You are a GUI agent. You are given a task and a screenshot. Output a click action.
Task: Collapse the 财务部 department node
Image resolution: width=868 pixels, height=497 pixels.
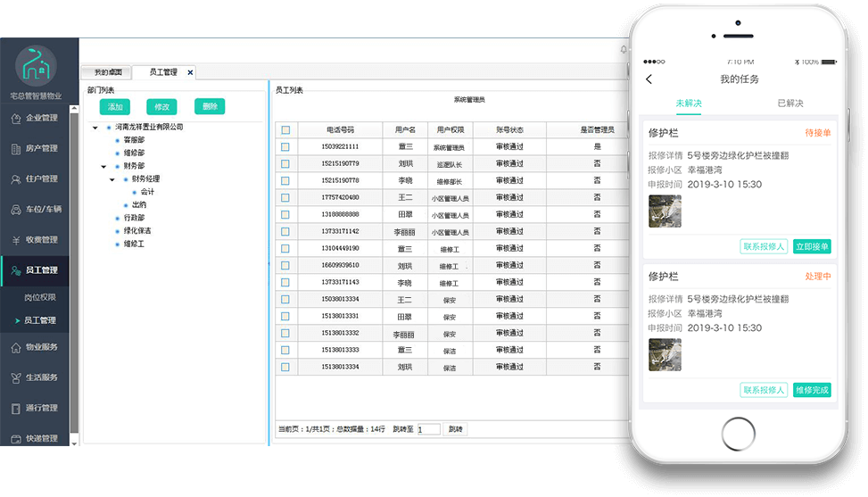(103, 167)
